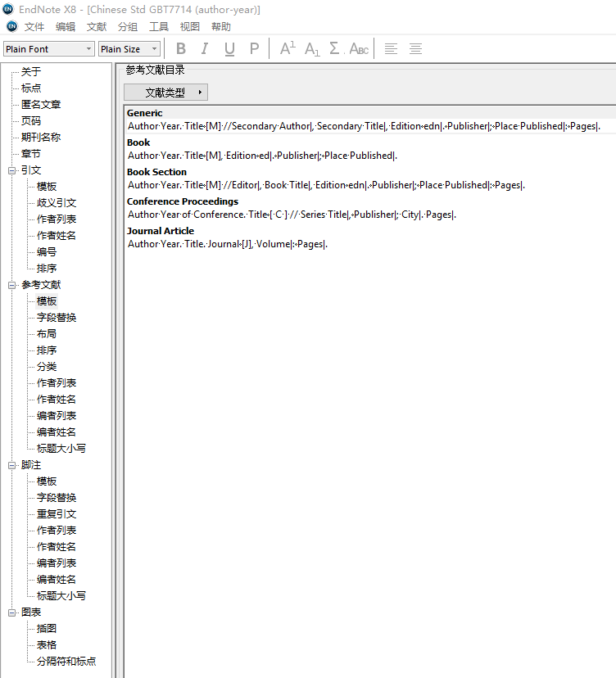Click the Book Section template heading
The image size is (616, 678).
pos(156,172)
